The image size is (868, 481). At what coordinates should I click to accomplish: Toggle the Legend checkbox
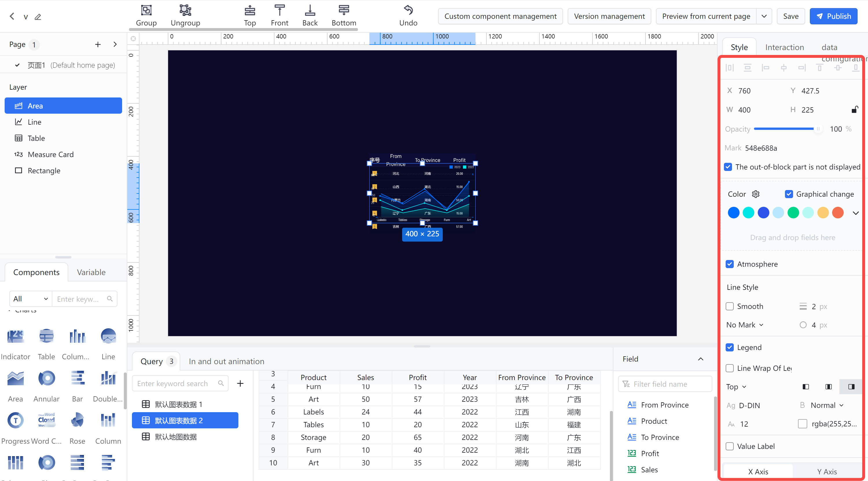729,347
